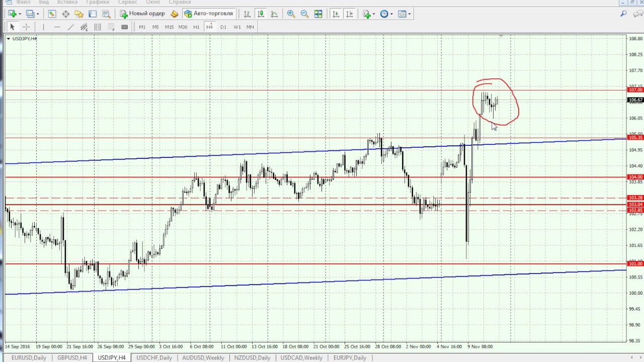Switch chart to candlesticks mode

pyautogui.click(x=261, y=14)
